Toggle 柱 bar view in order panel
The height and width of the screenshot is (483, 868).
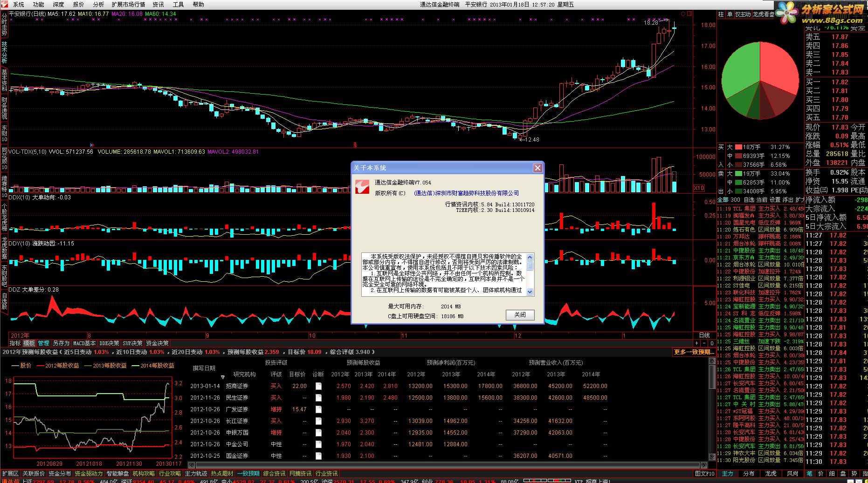[721, 14]
